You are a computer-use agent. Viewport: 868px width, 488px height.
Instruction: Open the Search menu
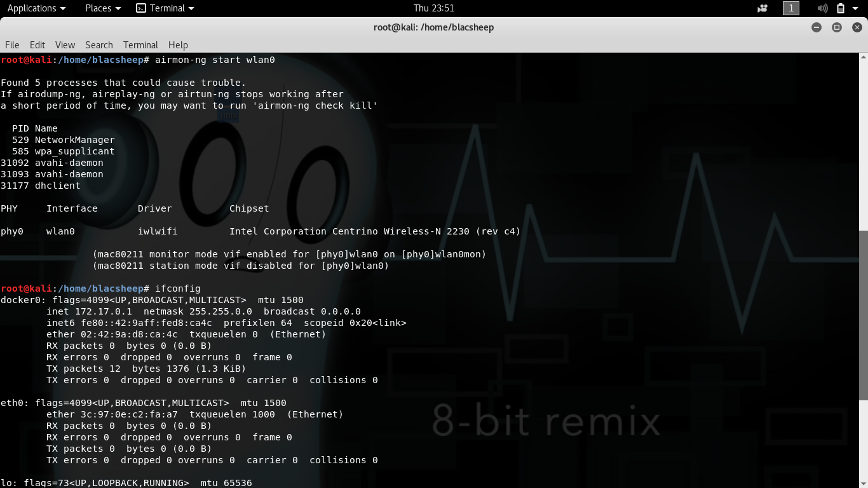98,45
